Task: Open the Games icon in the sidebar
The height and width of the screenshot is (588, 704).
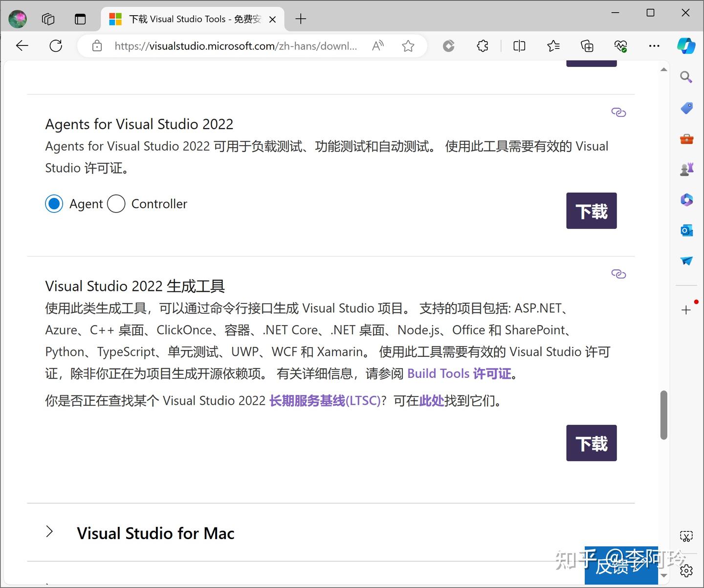Action: pos(686,168)
